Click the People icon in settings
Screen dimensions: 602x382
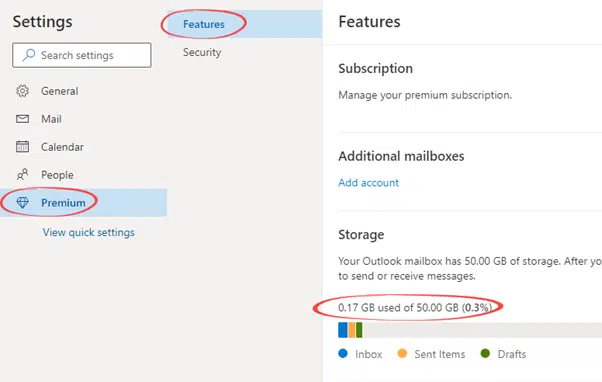22,175
